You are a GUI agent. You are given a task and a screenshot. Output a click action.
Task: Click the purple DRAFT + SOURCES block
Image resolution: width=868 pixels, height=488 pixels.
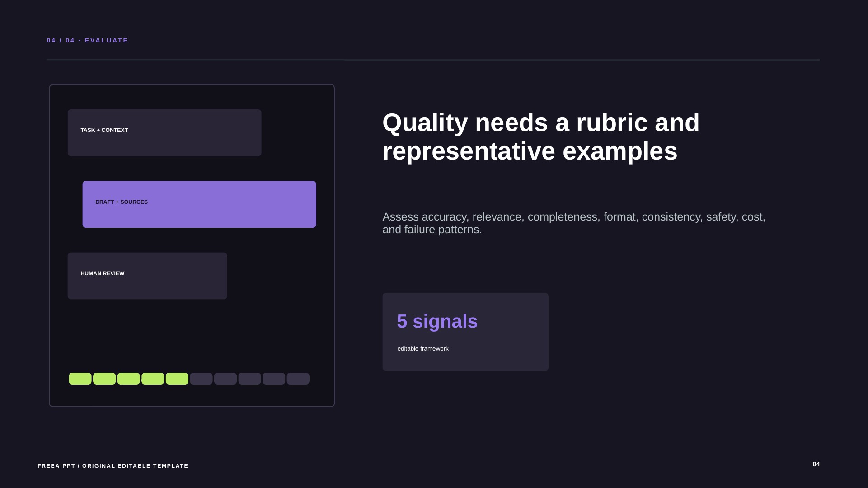coord(199,204)
